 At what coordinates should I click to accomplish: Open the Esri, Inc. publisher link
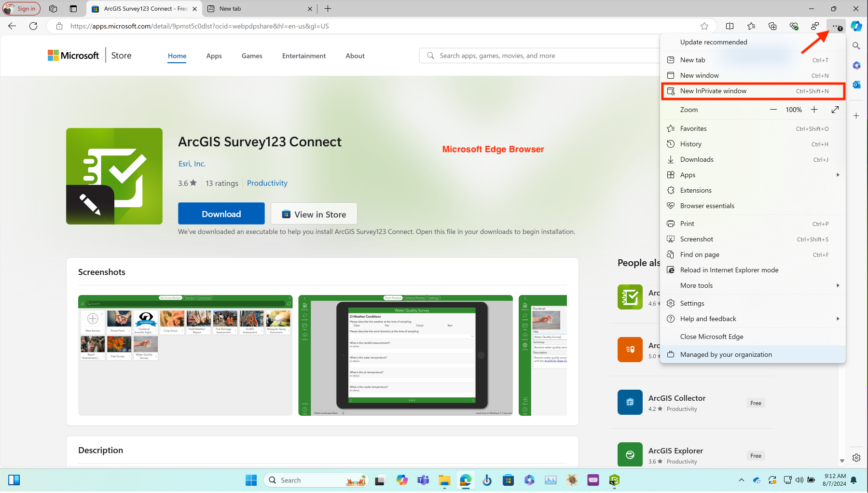pyautogui.click(x=192, y=164)
